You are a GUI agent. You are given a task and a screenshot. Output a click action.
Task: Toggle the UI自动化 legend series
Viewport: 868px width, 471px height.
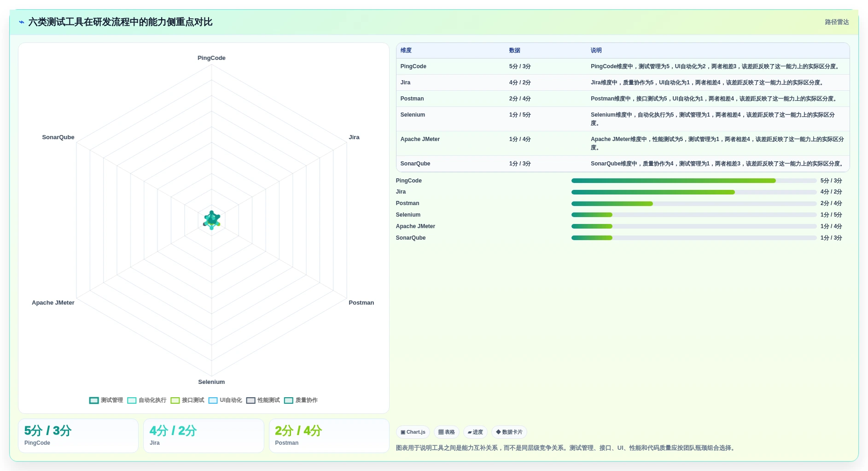click(x=225, y=400)
